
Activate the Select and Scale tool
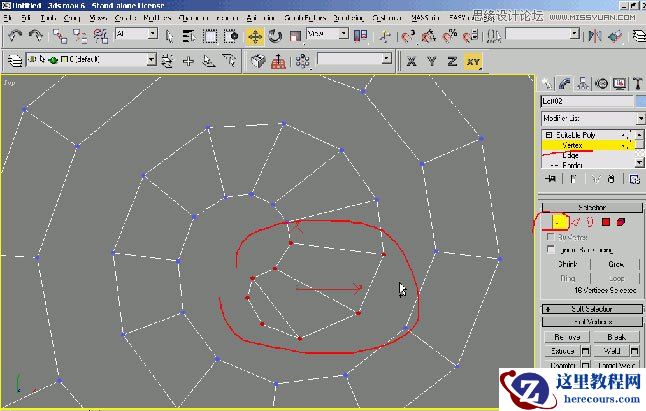[295, 37]
